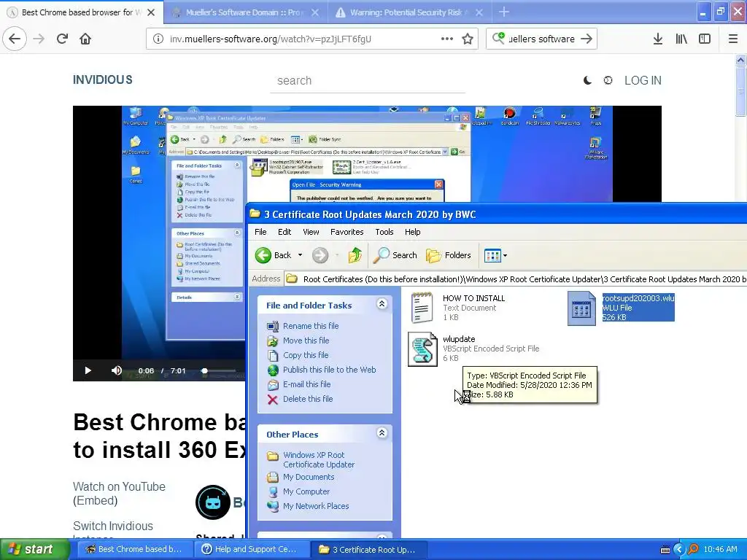Switch to Best Chrome based browser taskbar item
Screen dimensions: 747x560
[x=134, y=549]
